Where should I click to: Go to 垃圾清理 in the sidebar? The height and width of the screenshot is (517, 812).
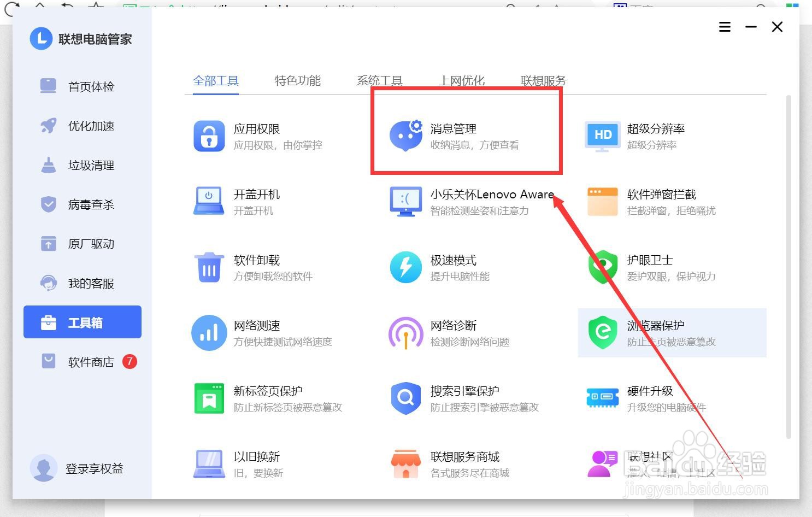(x=82, y=165)
